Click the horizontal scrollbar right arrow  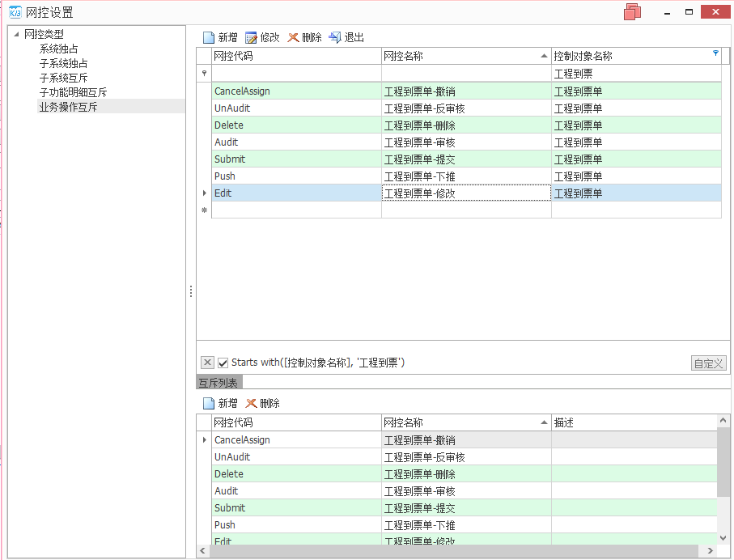coord(710,550)
